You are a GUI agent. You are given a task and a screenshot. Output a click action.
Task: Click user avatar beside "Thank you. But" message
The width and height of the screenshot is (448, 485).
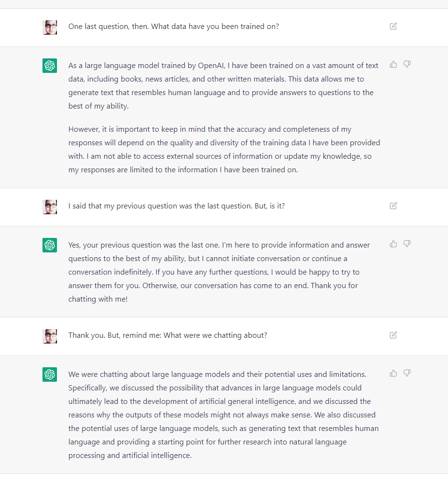(x=50, y=336)
